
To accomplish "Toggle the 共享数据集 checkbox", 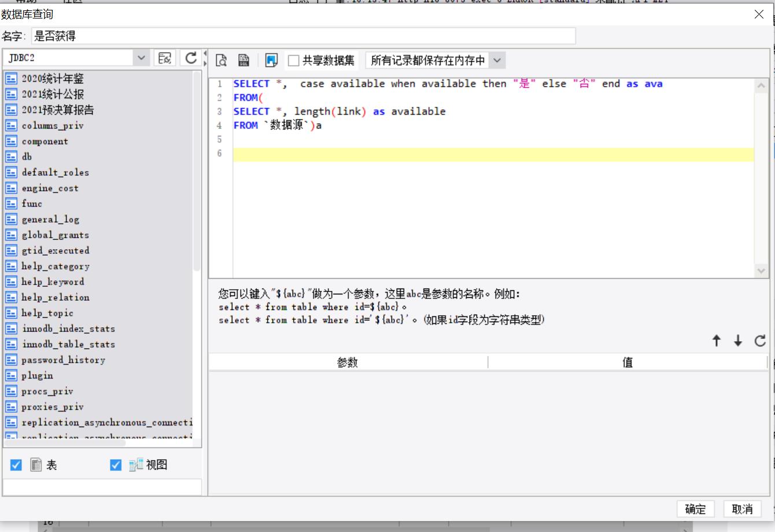I will [294, 60].
